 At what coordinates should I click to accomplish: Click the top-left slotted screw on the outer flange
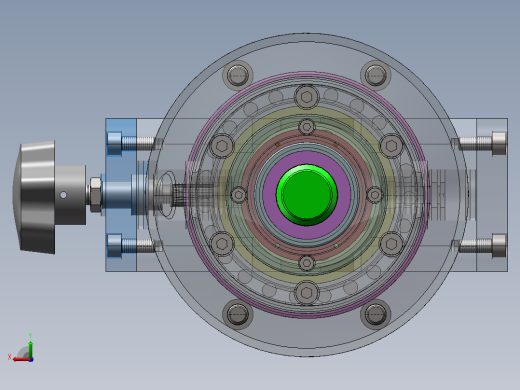[x=238, y=75]
